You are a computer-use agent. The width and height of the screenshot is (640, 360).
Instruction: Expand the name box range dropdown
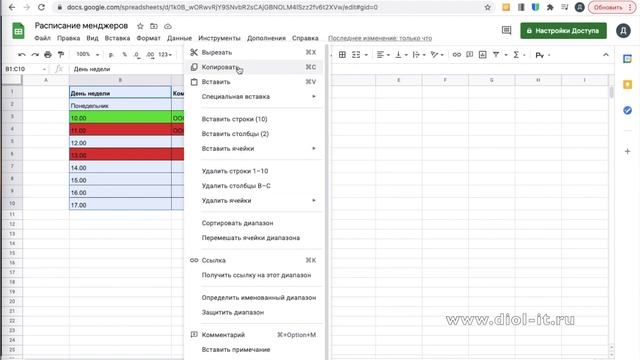[44, 69]
